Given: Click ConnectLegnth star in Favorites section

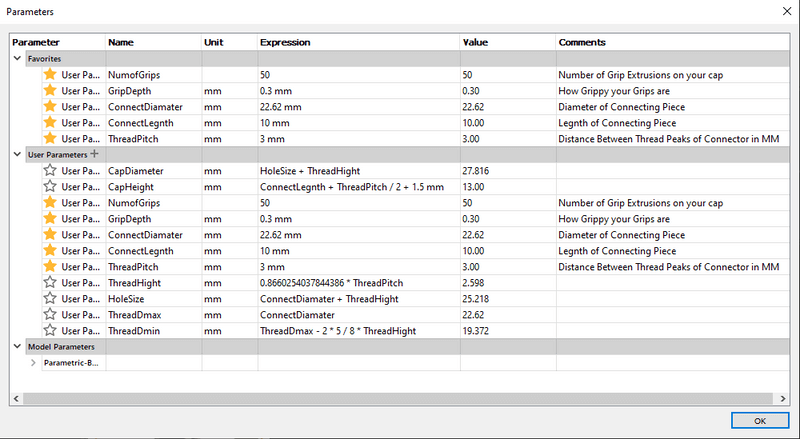Looking at the screenshot, I should click(49, 123).
